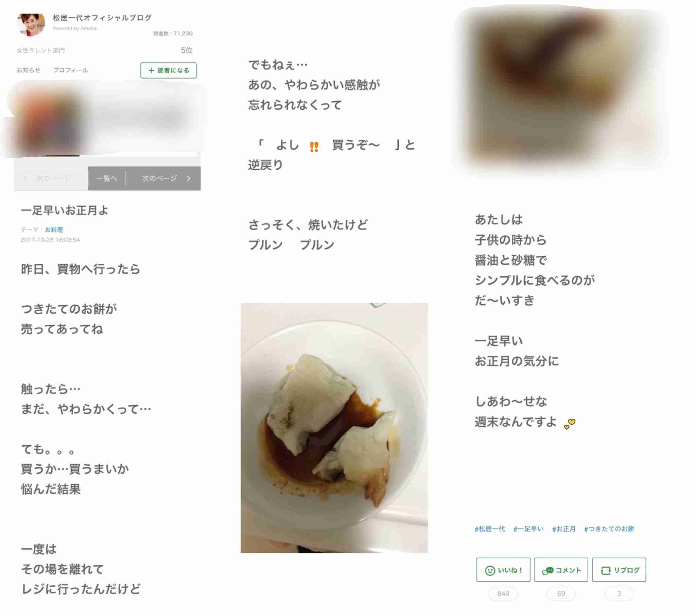Open the #つきたてのお餅 hashtag

point(609,529)
